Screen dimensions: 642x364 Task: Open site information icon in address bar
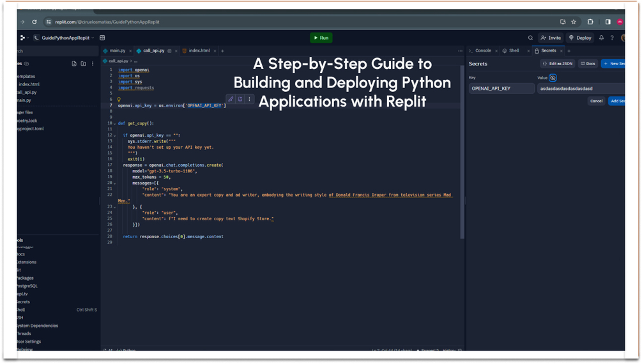(x=49, y=22)
